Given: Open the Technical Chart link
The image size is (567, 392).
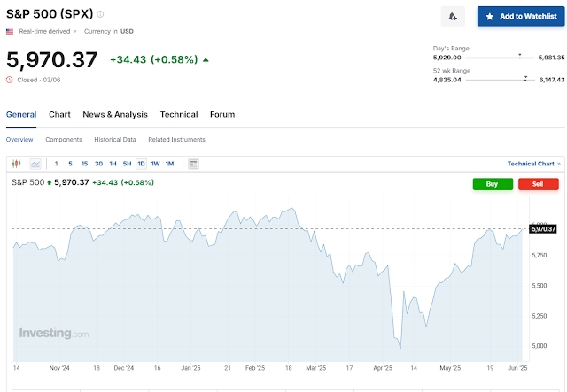Looking at the screenshot, I should pos(533,164).
